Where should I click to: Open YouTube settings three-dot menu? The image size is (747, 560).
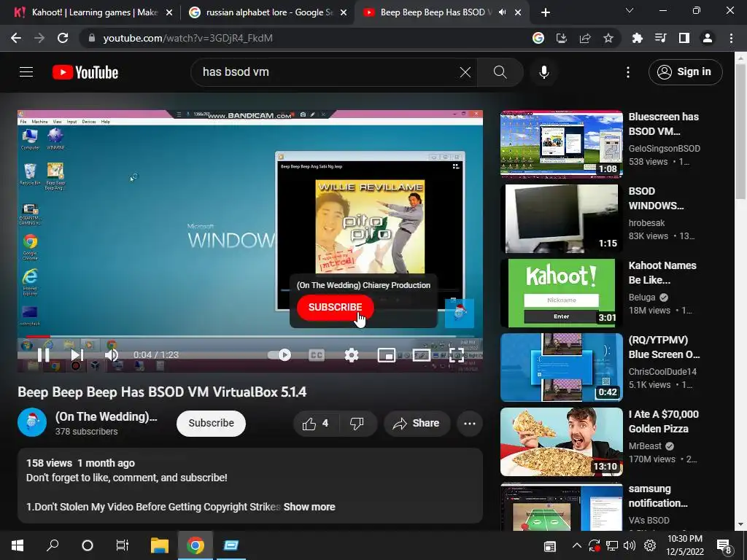coord(628,72)
